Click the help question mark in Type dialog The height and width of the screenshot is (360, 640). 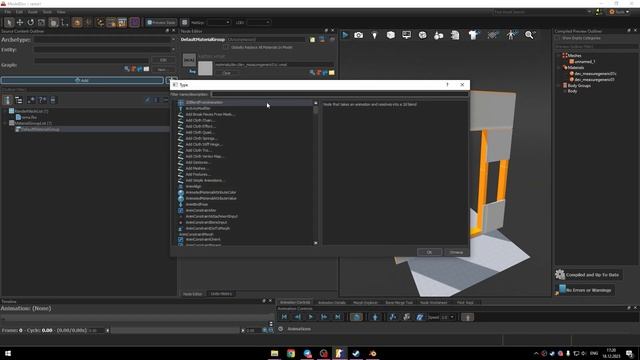tap(447, 84)
